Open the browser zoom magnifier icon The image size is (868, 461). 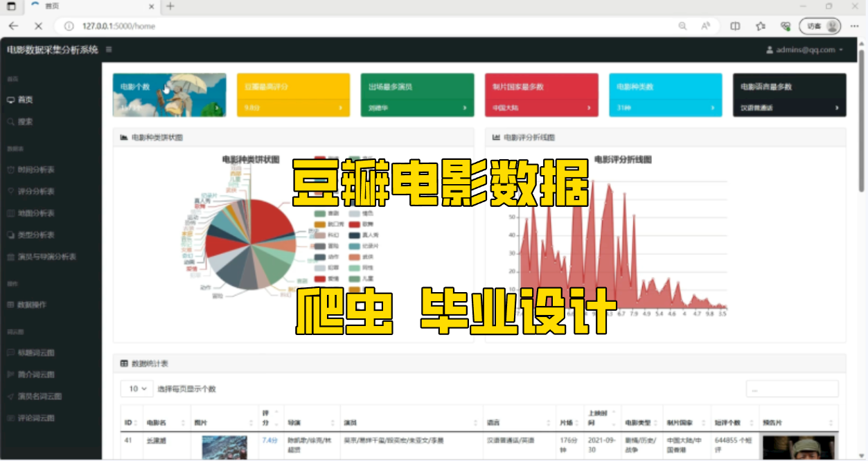683,26
